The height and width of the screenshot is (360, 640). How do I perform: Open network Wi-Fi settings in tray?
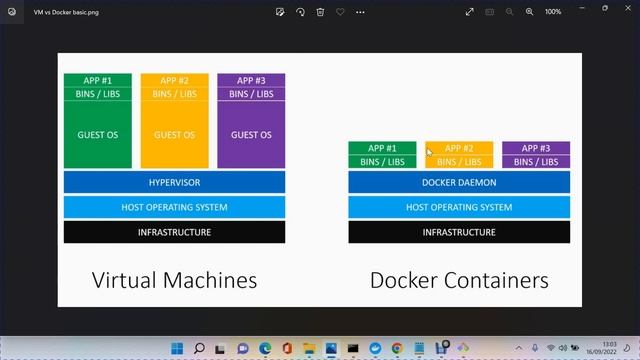pos(551,348)
